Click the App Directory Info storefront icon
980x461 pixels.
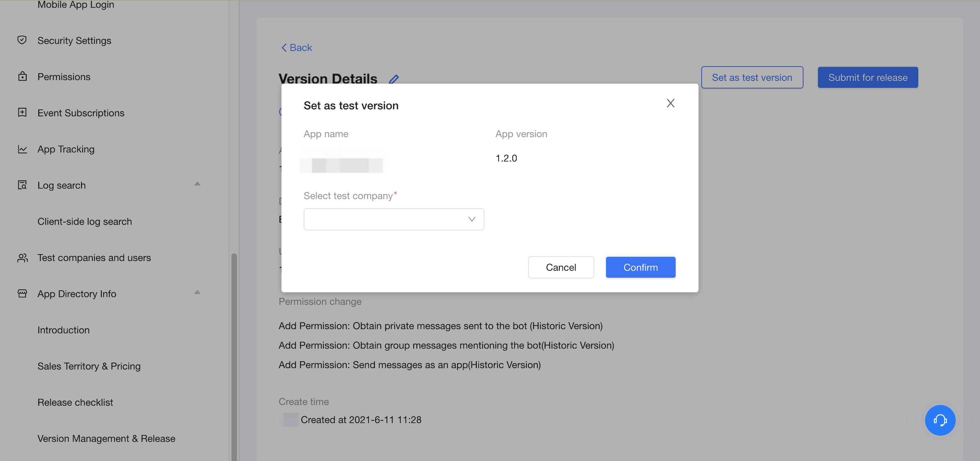pos(22,294)
